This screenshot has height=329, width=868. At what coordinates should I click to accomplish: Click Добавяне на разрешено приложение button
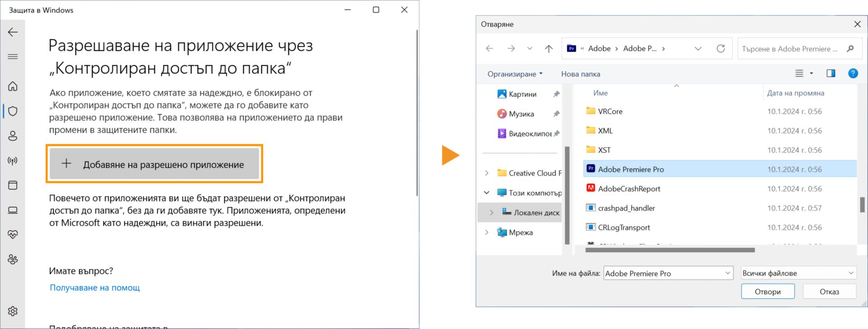coord(154,164)
